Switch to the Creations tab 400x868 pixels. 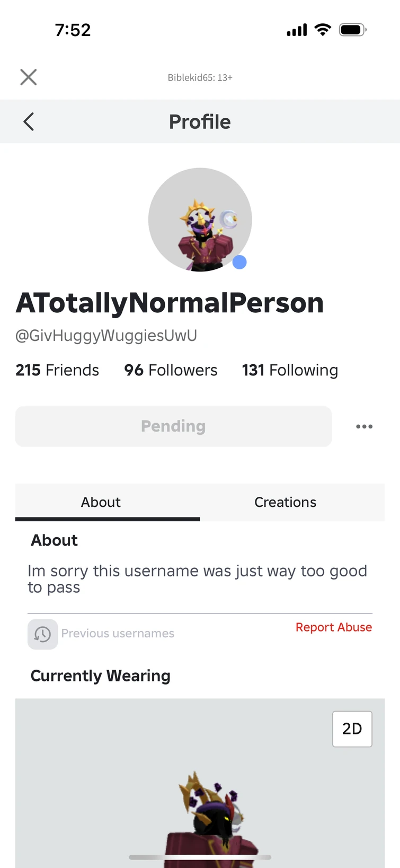pyautogui.click(x=285, y=502)
